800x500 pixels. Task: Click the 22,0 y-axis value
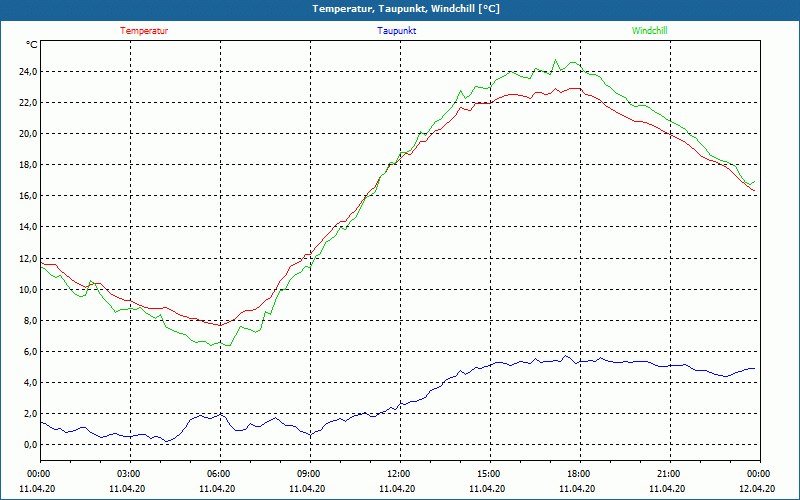coord(27,103)
